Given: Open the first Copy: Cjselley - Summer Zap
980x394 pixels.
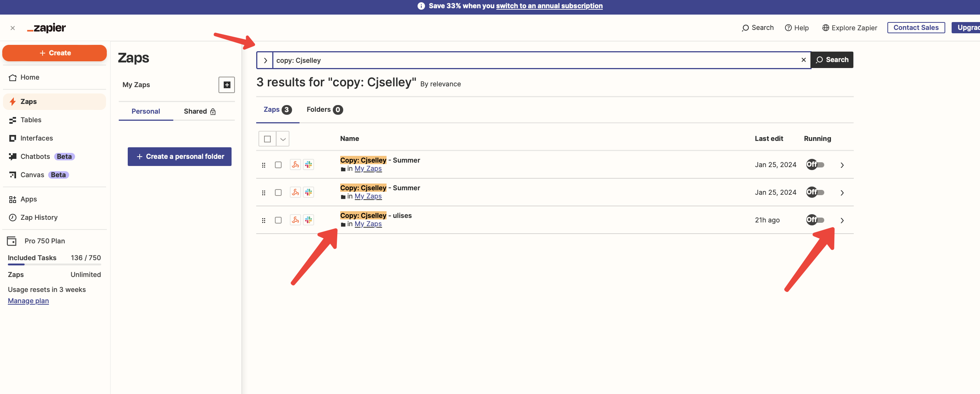Looking at the screenshot, I should click(x=380, y=160).
